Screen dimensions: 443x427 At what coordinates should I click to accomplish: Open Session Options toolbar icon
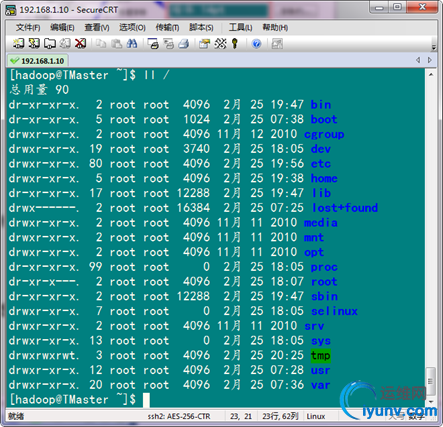coord(204,43)
